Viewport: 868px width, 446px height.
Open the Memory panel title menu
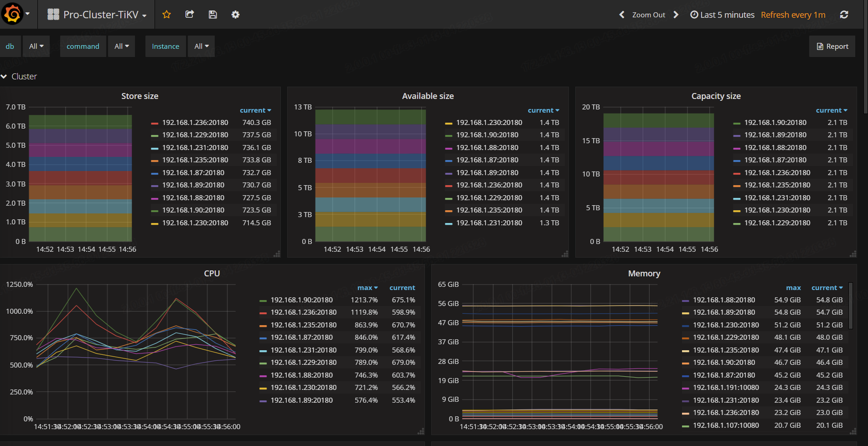644,274
